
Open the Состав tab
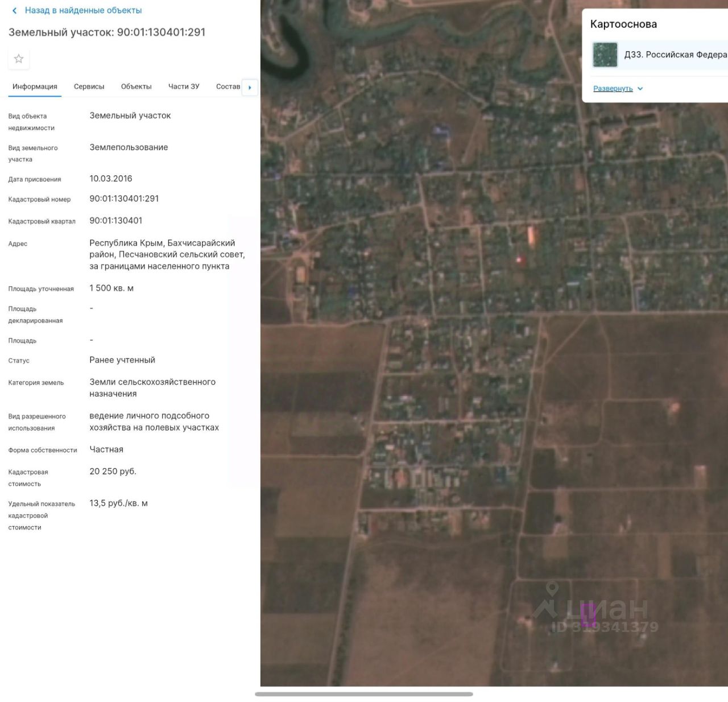[x=228, y=86]
